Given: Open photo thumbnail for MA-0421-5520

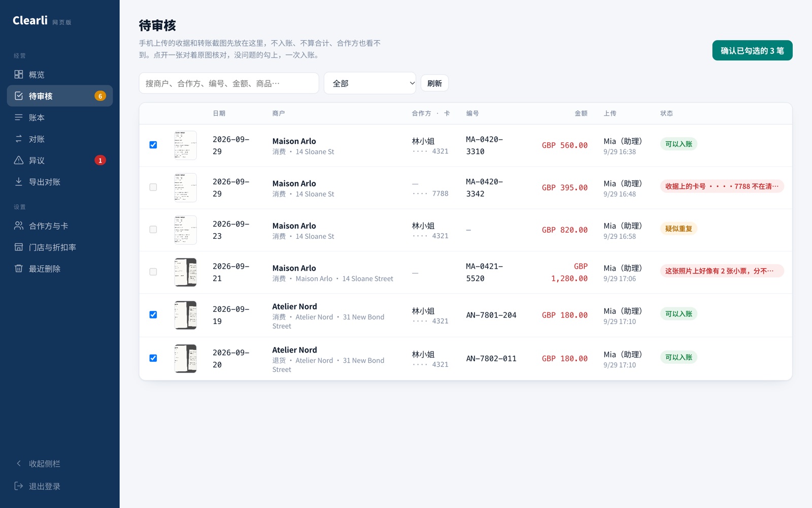Looking at the screenshot, I should point(185,272).
